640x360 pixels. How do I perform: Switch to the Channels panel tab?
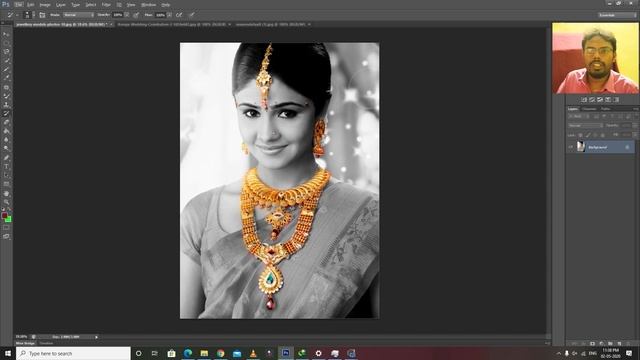[589, 109]
